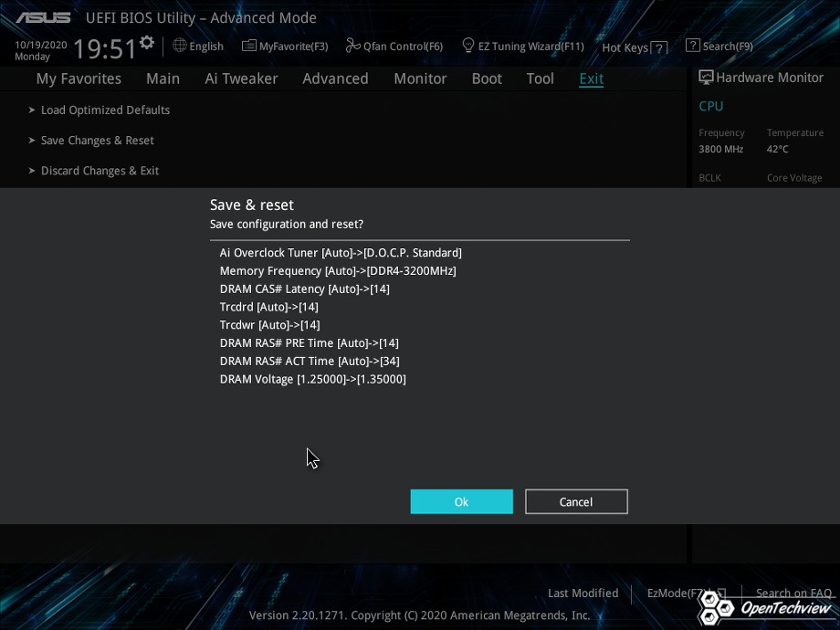Image resolution: width=840 pixels, height=630 pixels.
Task: Switch to the Main tab
Action: tap(163, 79)
